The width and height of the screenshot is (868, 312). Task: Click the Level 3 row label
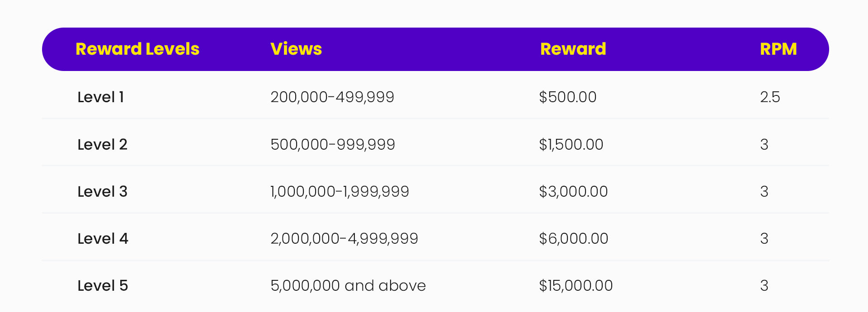[103, 191]
